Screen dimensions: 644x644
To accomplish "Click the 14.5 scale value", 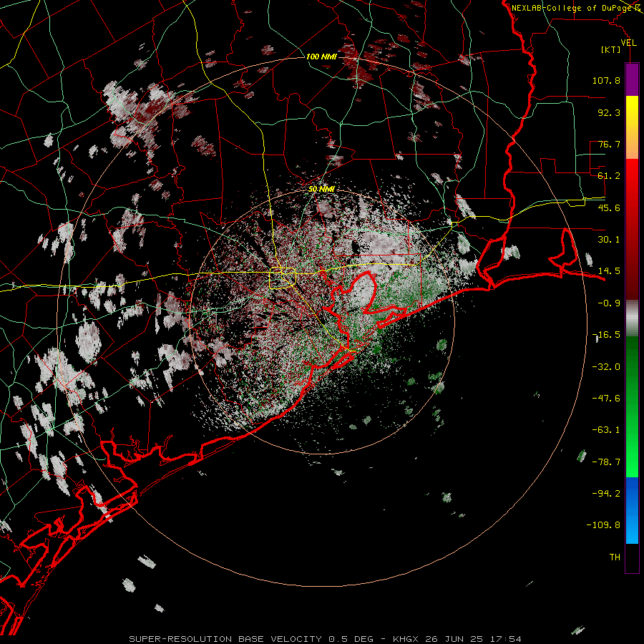I will pyautogui.click(x=609, y=271).
